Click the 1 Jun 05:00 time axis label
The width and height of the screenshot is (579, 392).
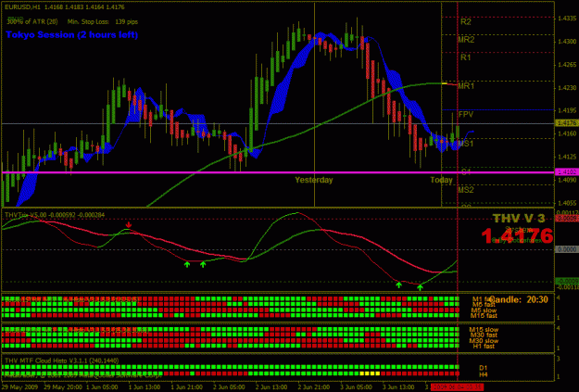pos(102,386)
